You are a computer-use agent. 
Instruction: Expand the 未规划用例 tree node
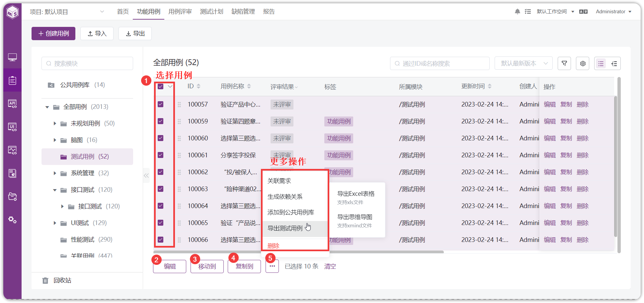(x=55, y=123)
